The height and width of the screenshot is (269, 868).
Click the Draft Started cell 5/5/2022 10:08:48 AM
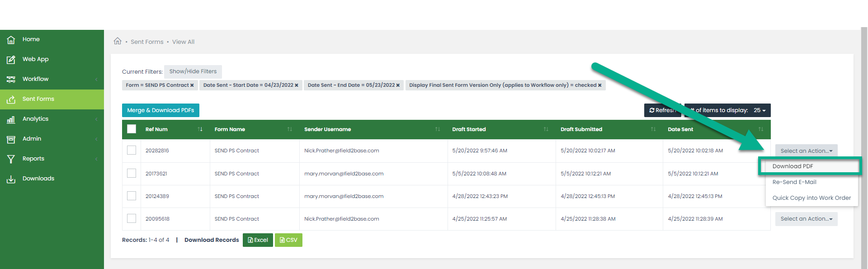(479, 174)
